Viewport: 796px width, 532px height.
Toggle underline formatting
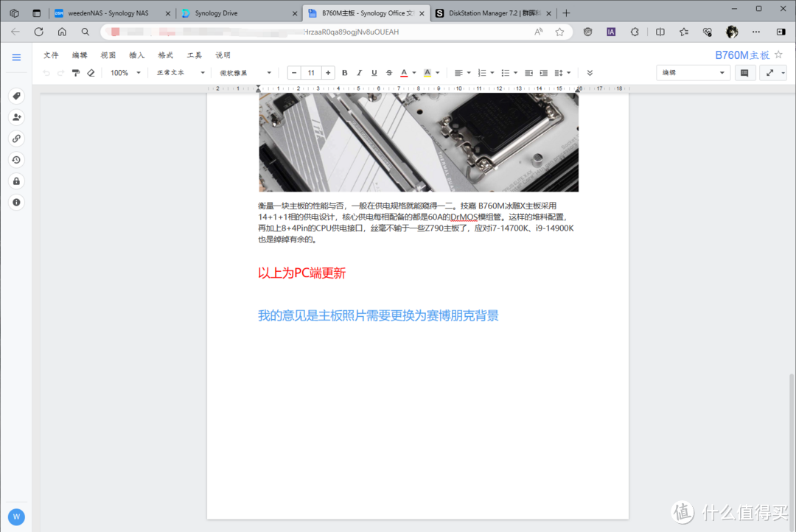point(374,73)
